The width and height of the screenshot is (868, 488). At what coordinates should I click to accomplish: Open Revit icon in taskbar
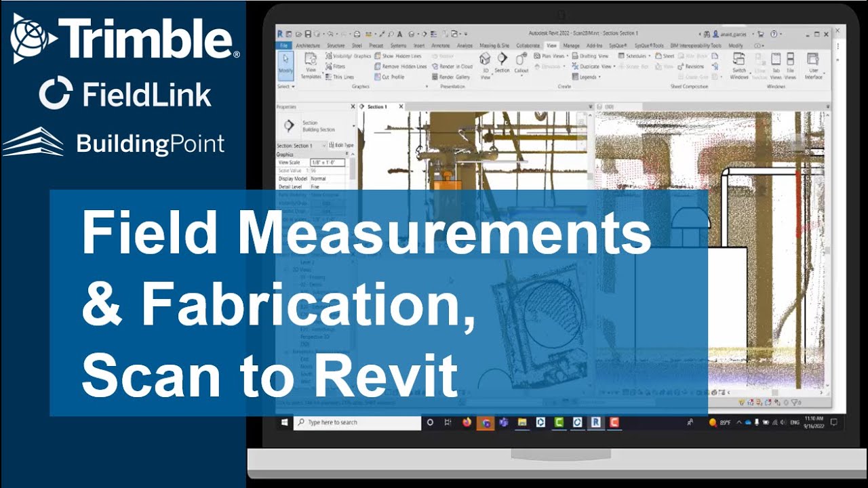coord(595,422)
